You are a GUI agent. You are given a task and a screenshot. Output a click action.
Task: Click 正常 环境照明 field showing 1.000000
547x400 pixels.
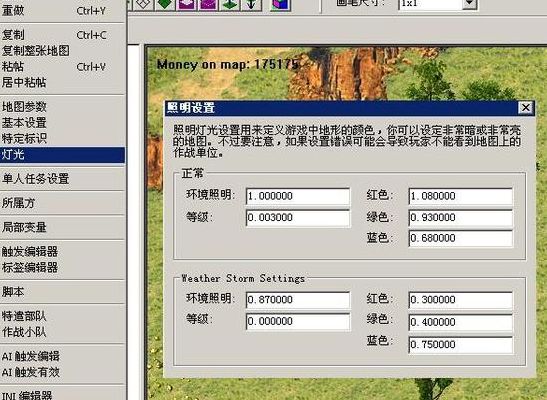click(x=298, y=196)
